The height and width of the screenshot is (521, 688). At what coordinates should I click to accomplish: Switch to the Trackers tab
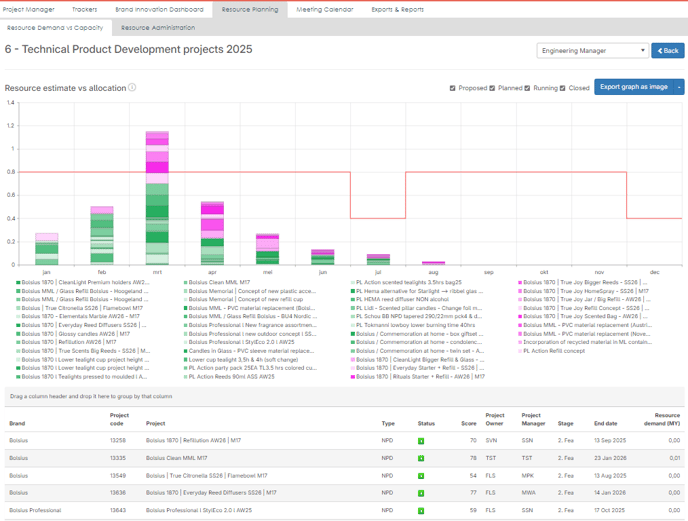coord(85,9)
